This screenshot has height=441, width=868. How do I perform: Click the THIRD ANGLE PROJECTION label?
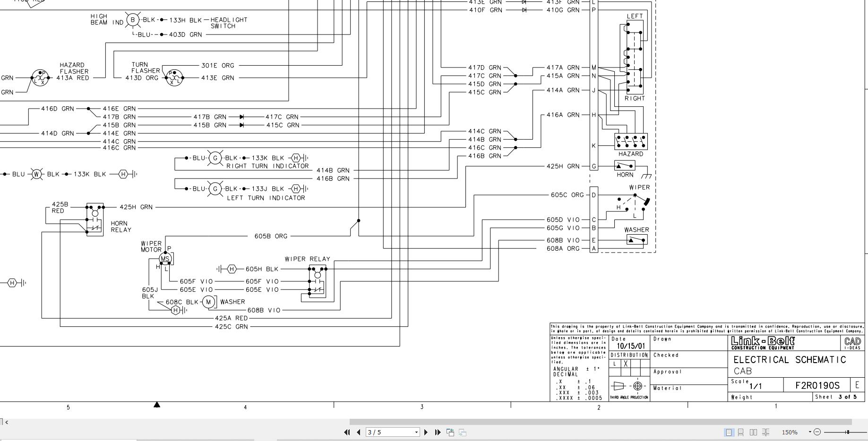629,398
